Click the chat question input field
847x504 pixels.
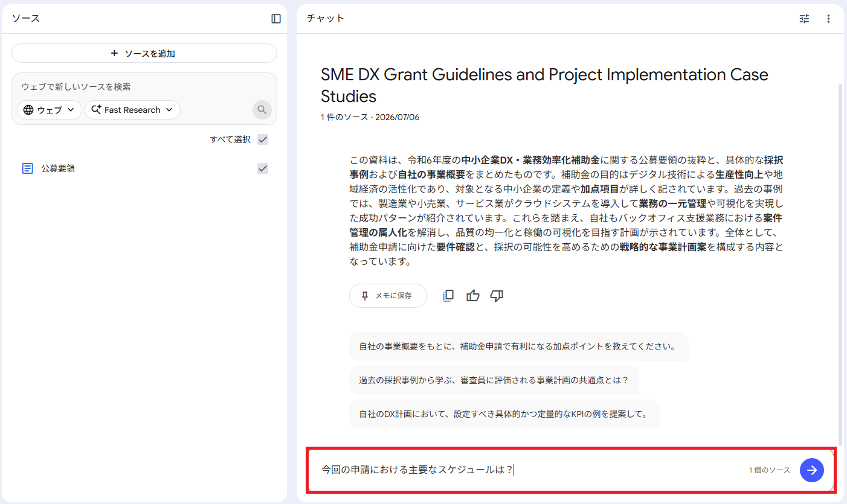pyautogui.click(x=526, y=470)
